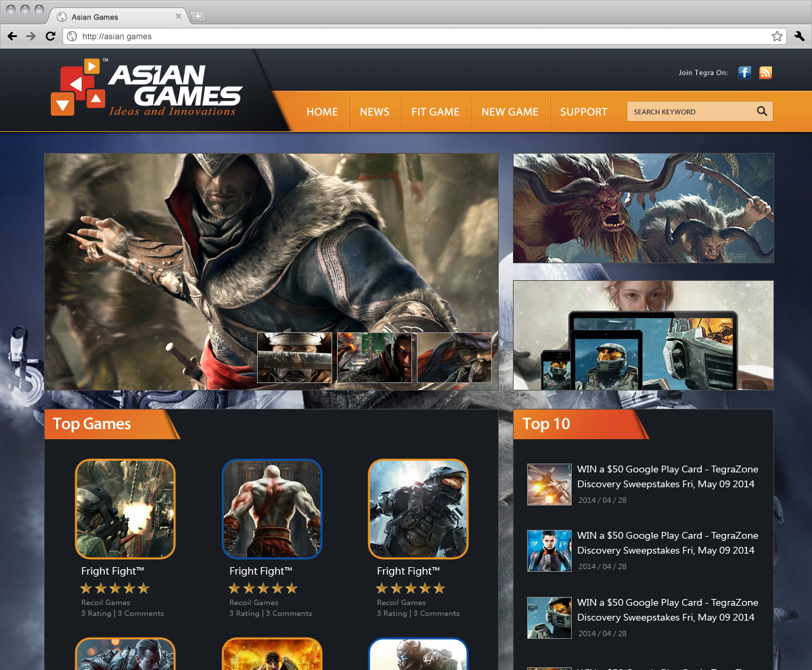Screen dimensions: 812x670
Task: Open the Facebook icon beside Join Tegra On
Action: coord(744,72)
